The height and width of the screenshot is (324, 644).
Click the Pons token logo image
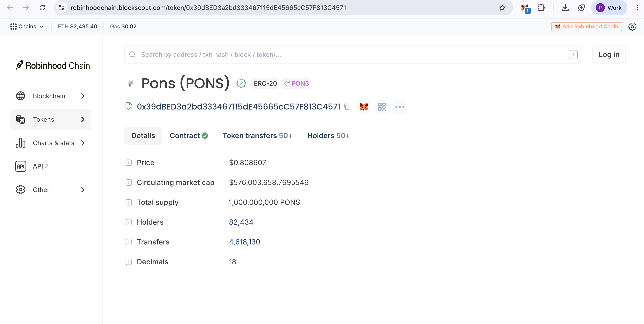click(x=131, y=83)
